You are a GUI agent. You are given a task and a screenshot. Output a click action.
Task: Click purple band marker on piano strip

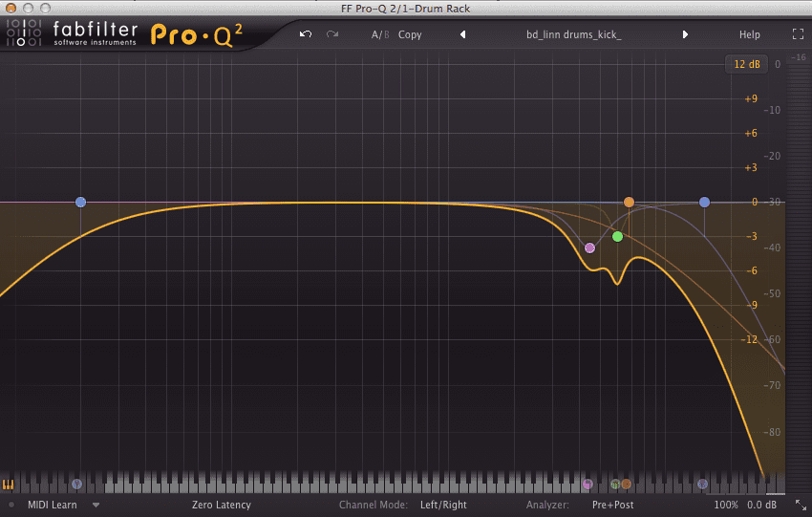click(588, 485)
